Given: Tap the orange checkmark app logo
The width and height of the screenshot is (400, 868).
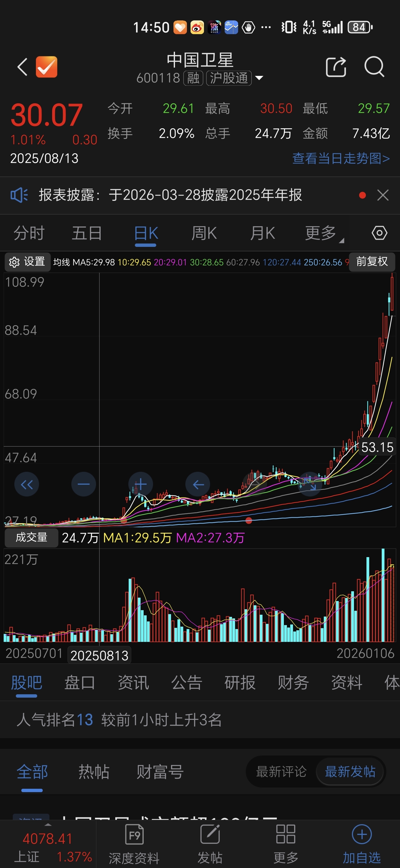Looking at the screenshot, I should [47, 67].
